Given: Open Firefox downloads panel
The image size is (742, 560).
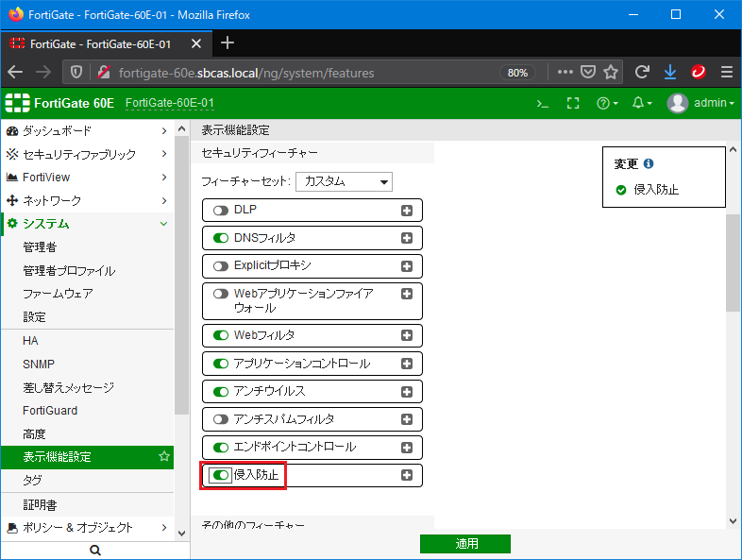Looking at the screenshot, I should click(x=670, y=72).
